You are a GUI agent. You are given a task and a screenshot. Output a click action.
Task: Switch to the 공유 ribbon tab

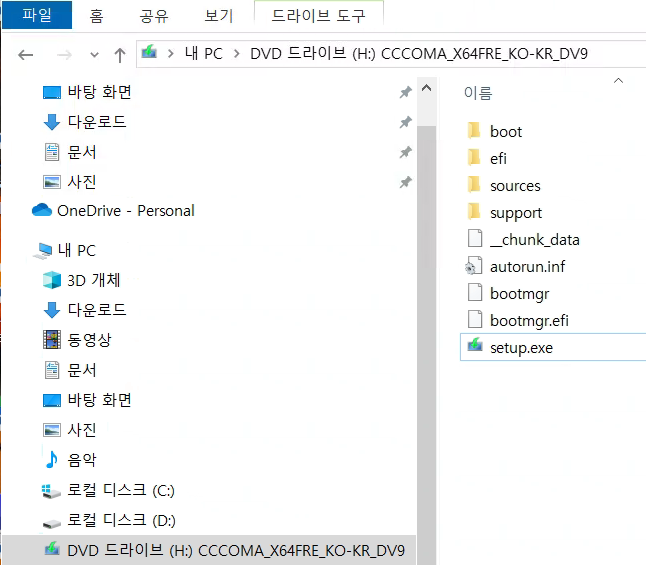[x=154, y=16]
